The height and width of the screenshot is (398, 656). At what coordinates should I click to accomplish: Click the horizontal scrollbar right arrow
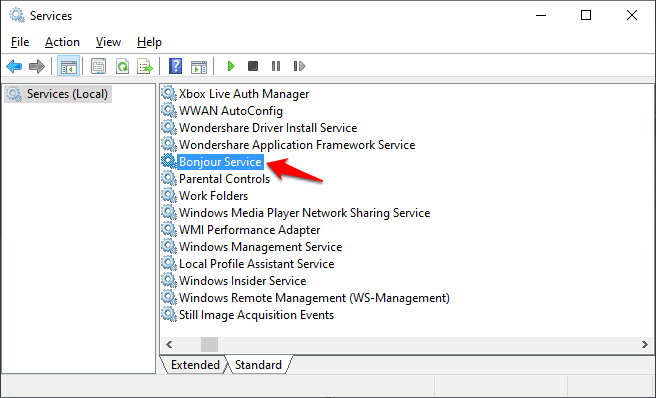(x=645, y=344)
